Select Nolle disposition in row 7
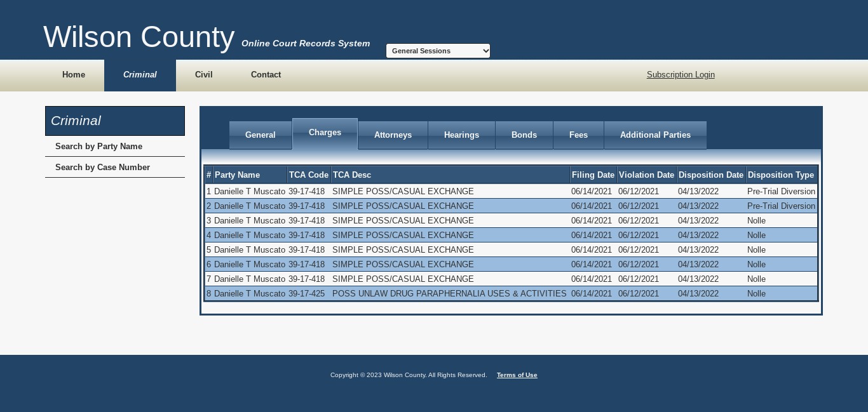868x412 pixels. (756, 279)
